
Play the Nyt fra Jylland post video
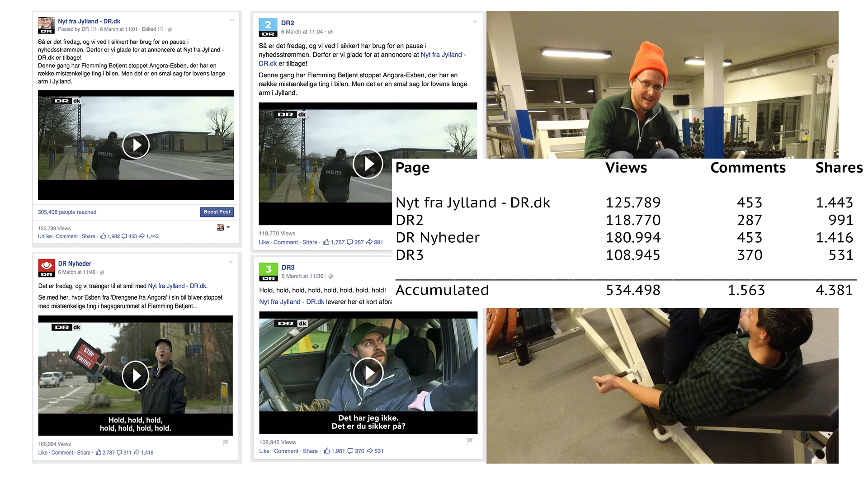click(x=136, y=145)
